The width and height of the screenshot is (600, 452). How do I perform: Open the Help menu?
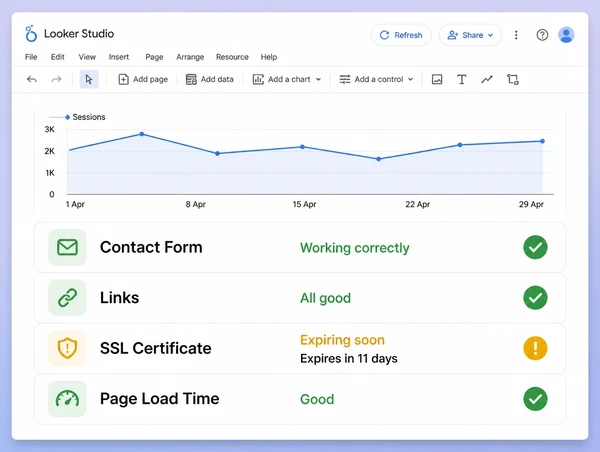pyautogui.click(x=269, y=57)
